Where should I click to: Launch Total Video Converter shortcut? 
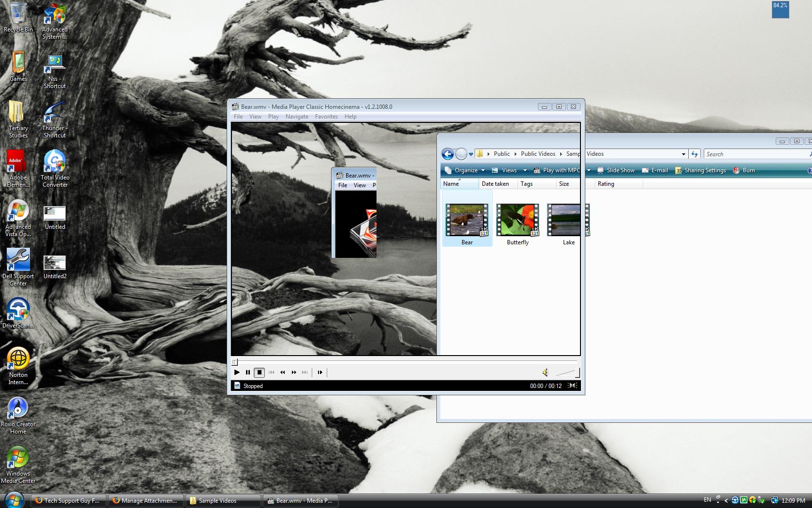coord(55,169)
